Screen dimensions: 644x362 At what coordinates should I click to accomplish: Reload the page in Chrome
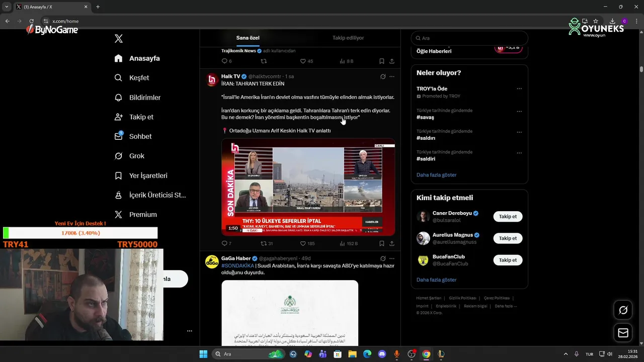pyautogui.click(x=32, y=21)
